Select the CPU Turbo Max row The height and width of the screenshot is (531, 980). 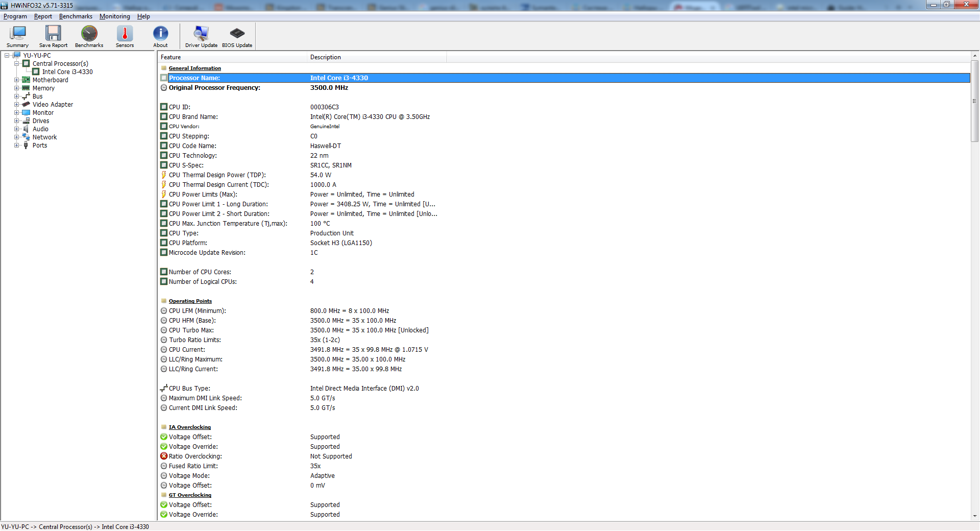[564, 330]
